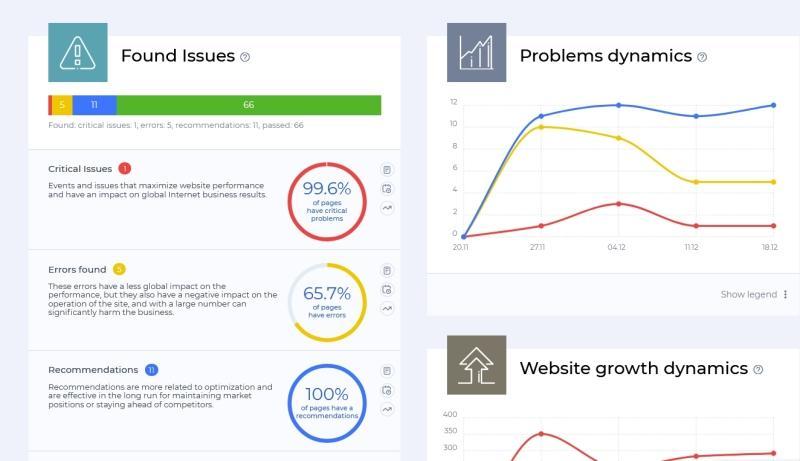Screen dimensions: 800x461
Task: Open the Critical Issues report document icon
Action: pos(387,170)
